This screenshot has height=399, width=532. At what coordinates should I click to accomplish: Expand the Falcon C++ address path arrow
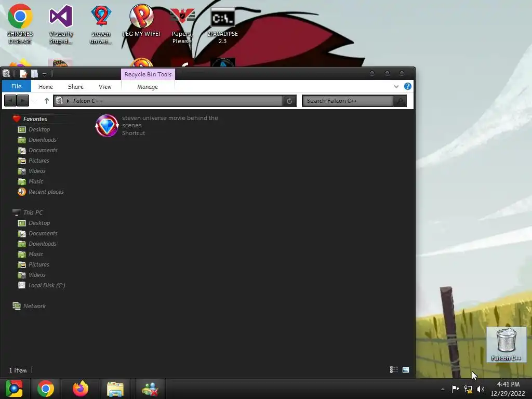(x=68, y=101)
